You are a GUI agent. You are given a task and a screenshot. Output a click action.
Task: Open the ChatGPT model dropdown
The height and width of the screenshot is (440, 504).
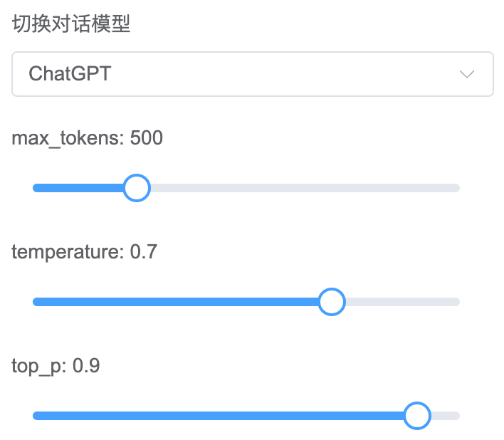pos(252,73)
